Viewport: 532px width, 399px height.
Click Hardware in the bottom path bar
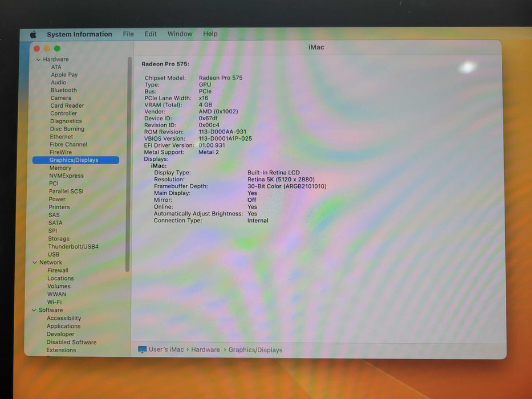[x=205, y=350]
